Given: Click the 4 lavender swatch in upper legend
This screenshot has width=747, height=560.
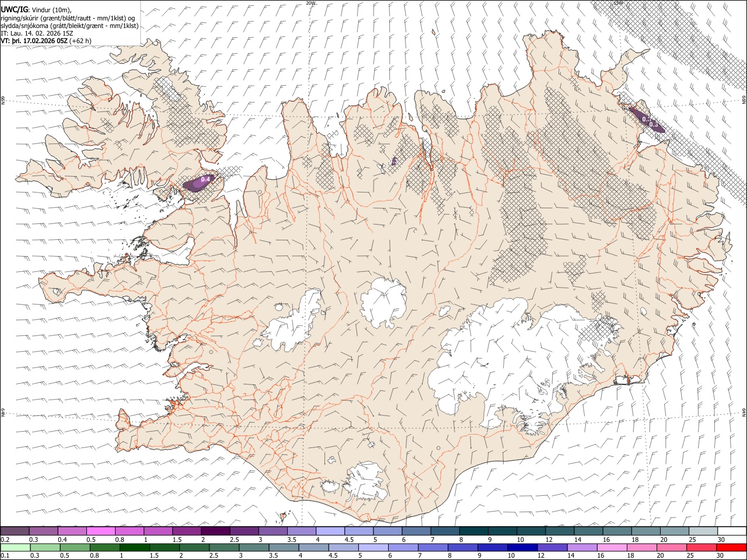Looking at the screenshot, I should tap(330, 531).
